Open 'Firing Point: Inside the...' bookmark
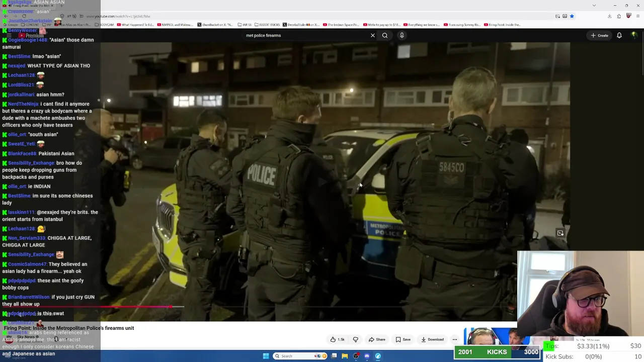This screenshot has height=362, width=644. 503,25
